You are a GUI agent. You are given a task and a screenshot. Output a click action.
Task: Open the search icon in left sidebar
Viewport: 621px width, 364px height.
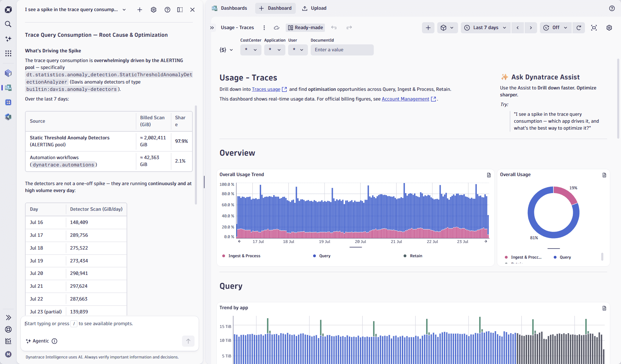(8, 24)
